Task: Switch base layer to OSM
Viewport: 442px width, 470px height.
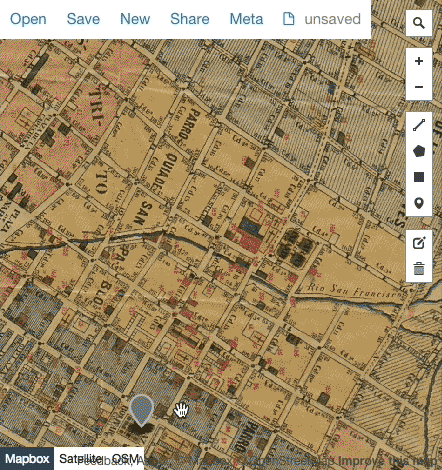Action: pos(125,459)
